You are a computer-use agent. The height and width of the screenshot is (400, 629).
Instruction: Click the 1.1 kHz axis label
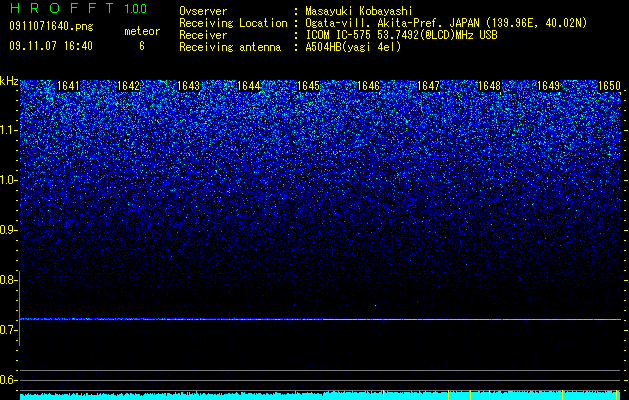coord(9,130)
